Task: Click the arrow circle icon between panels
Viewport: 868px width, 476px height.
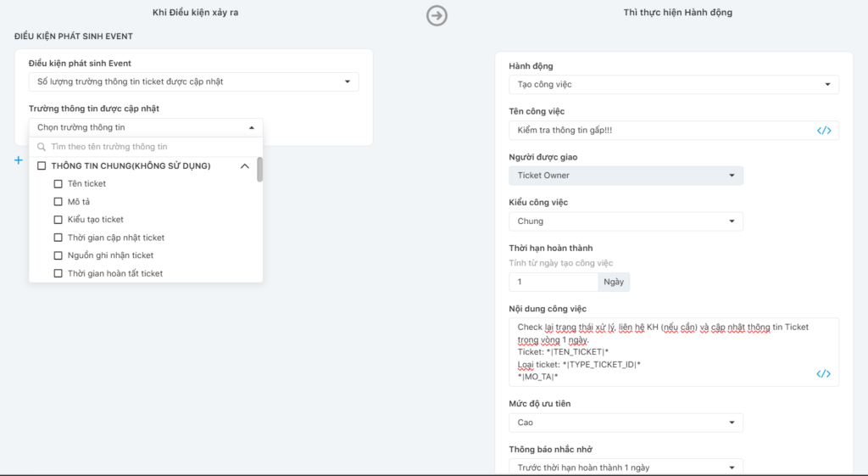Action: click(x=437, y=15)
